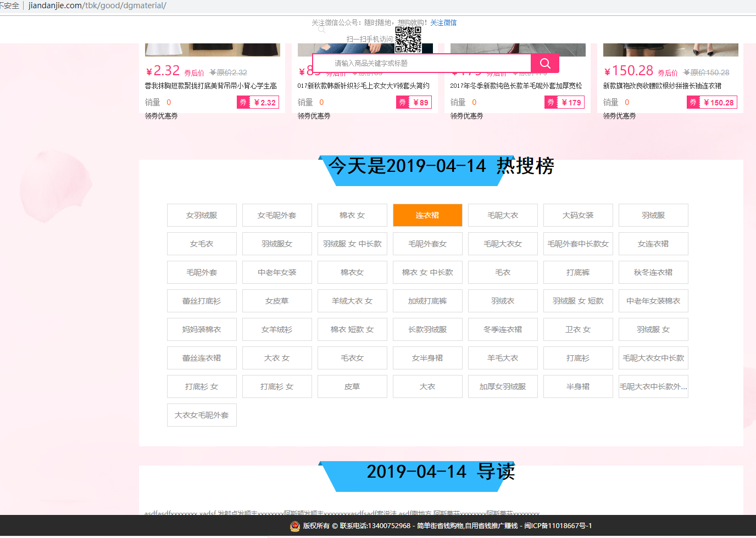
Task: Click the QR code image
Action: [x=408, y=39]
